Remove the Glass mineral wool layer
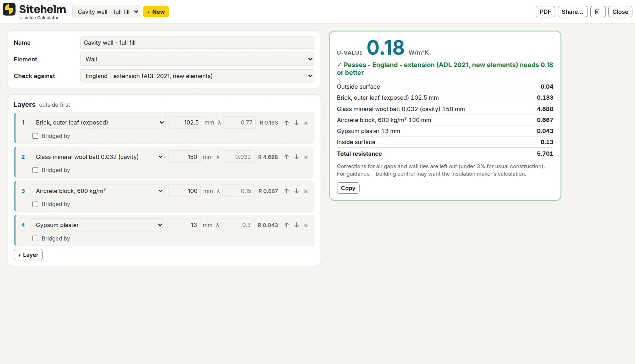 (x=306, y=157)
